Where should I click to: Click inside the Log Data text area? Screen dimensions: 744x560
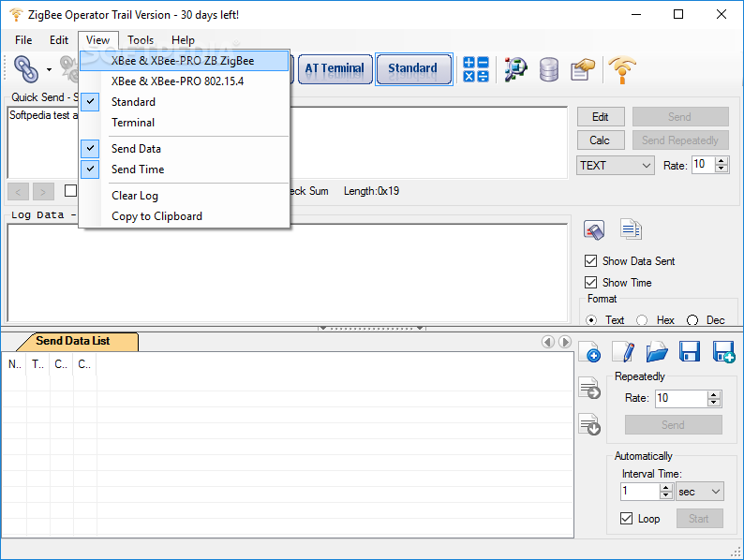tap(288, 273)
